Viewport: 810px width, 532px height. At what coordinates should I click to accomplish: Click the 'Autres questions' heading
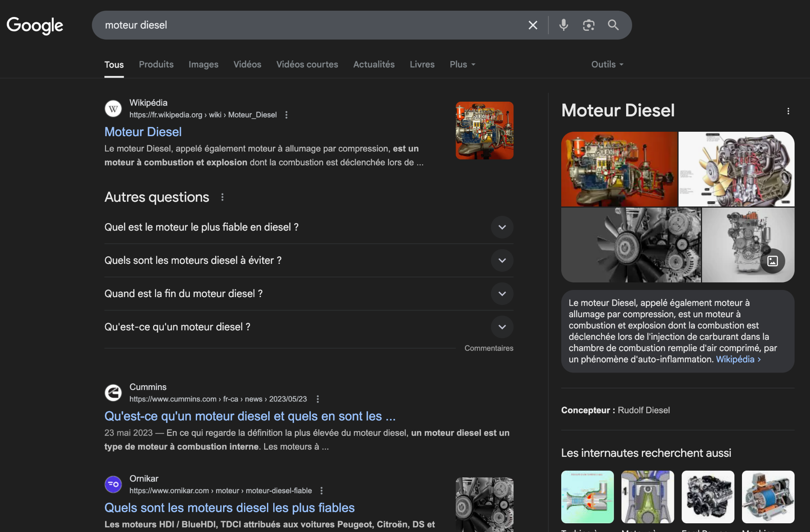(x=157, y=197)
